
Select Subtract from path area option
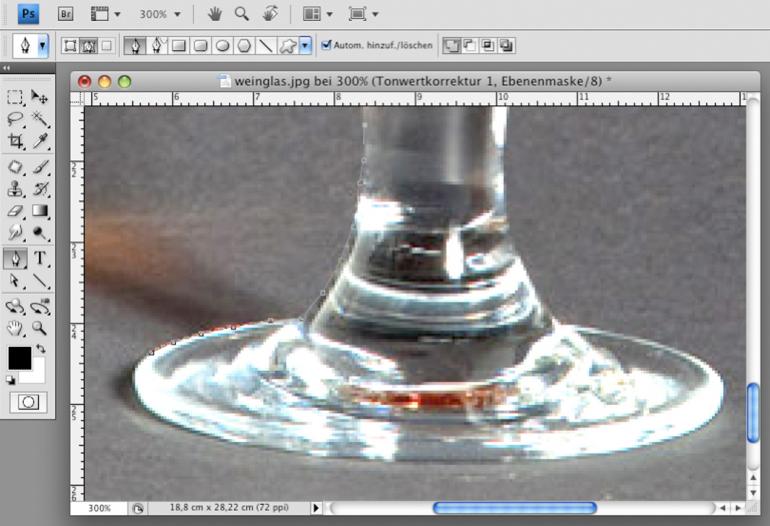tap(469, 46)
